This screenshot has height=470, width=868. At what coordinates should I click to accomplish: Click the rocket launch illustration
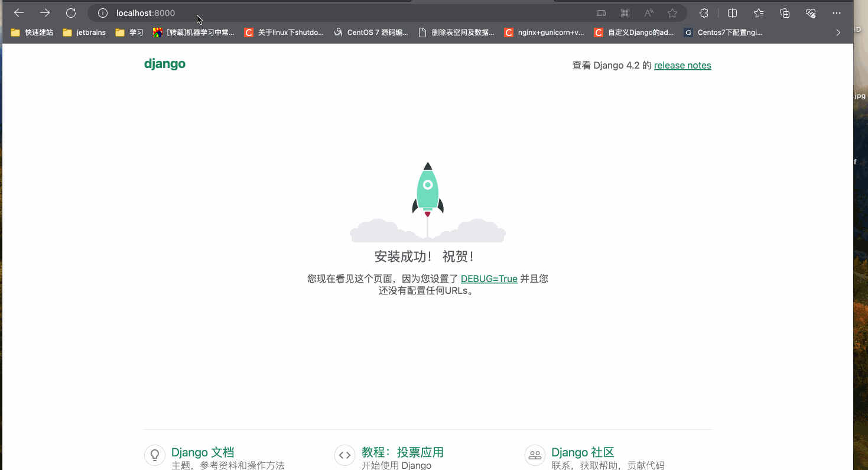click(x=428, y=202)
